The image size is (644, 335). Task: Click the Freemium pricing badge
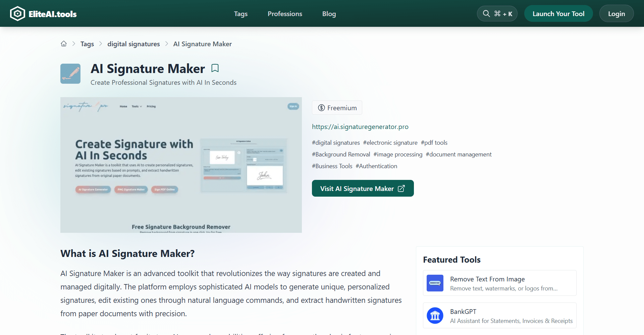[337, 108]
